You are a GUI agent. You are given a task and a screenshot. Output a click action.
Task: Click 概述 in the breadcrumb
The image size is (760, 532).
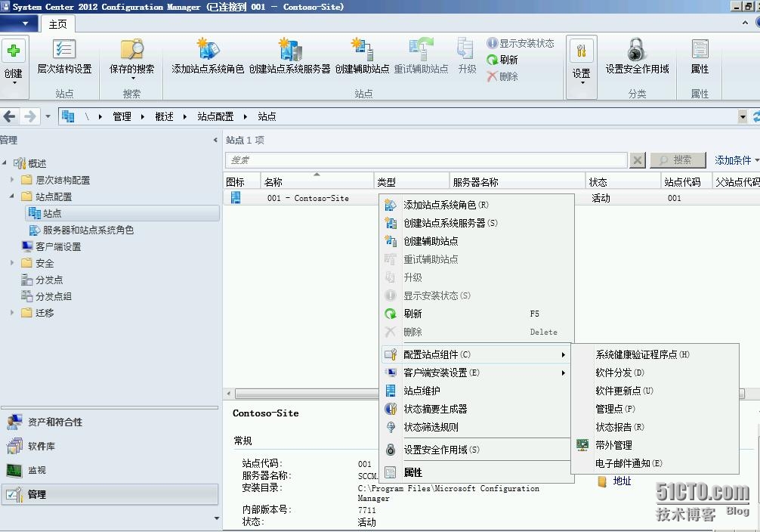pyautogui.click(x=164, y=116)
